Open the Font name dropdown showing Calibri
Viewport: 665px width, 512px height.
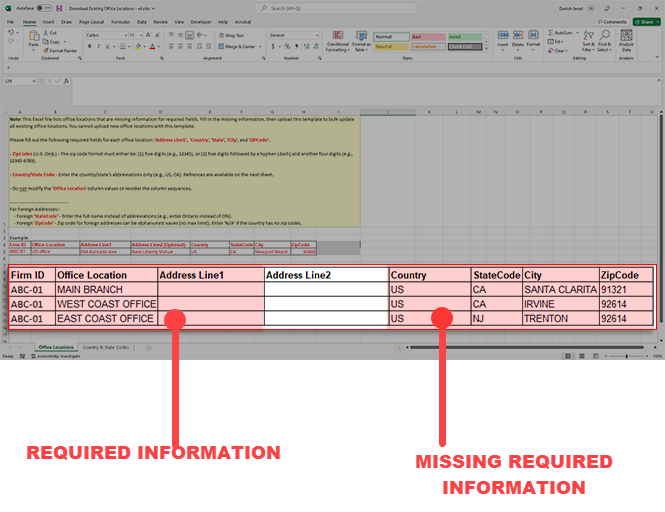[105, 34]
